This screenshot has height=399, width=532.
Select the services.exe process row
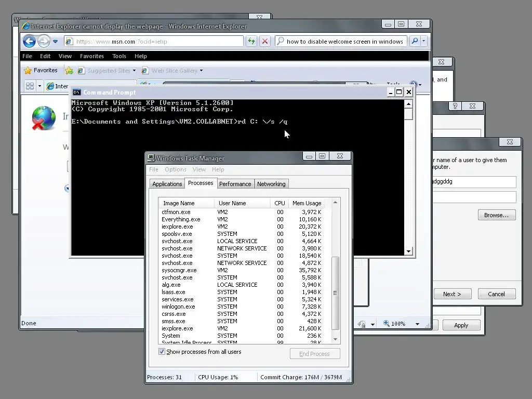click(x=242, y=299)
